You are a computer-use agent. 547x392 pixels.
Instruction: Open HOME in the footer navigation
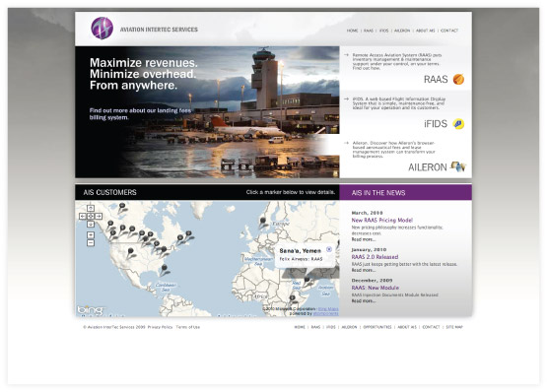[300, 327]
